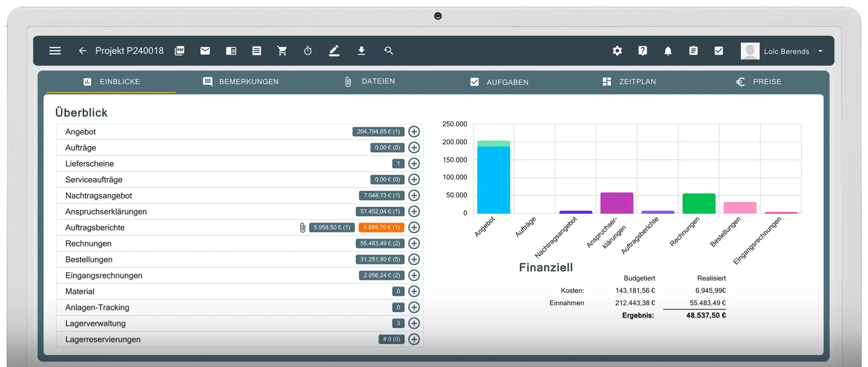This screenshot has width=868, height=367.
Task: Click plus button for Rechnungen row
Action: 414,243
